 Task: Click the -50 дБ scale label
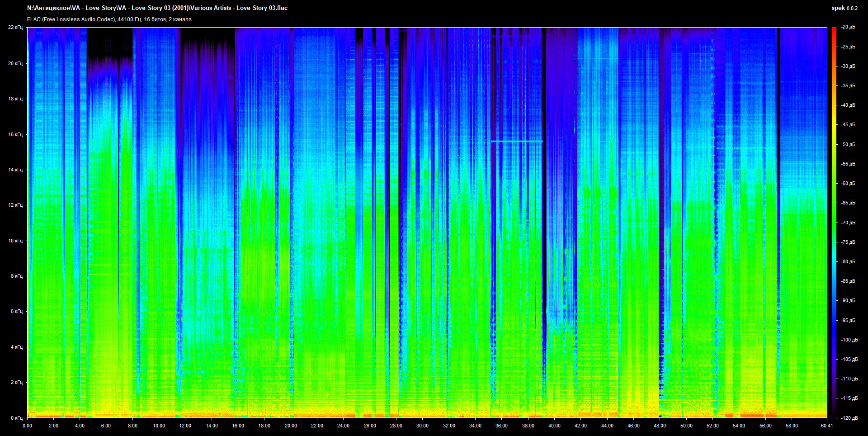click(x=848, y=144)
